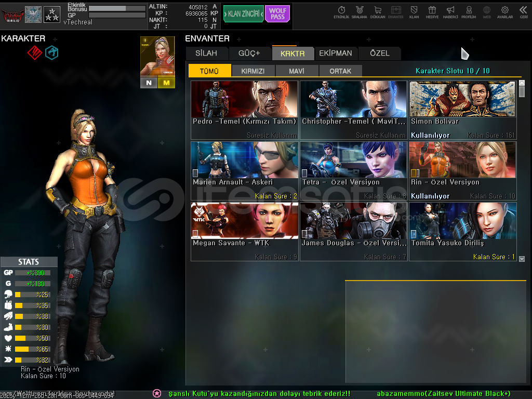
Task: Open the Klan shield icon
Action: [414, 12]
